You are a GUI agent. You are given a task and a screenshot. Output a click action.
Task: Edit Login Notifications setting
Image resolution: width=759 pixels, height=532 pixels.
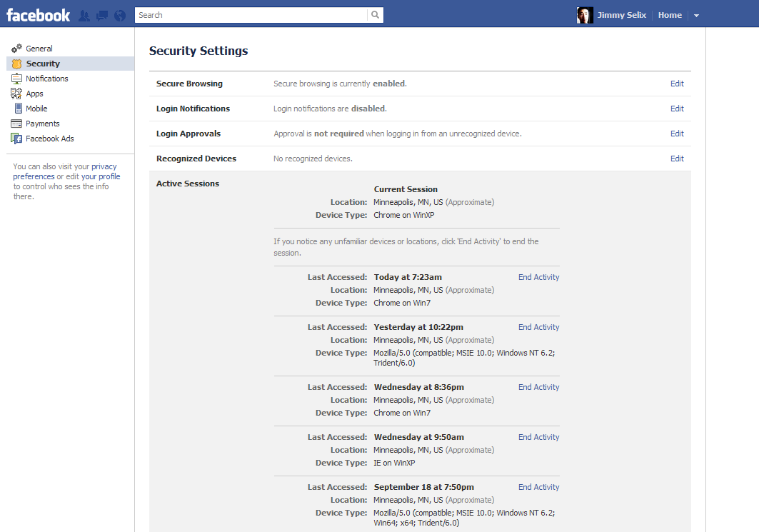click(x=677, y=109)
